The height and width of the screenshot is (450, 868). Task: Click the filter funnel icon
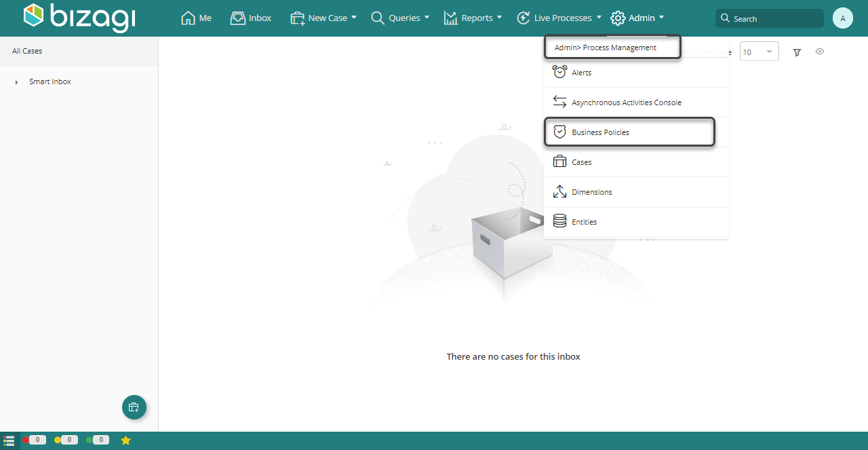[797, 52]
